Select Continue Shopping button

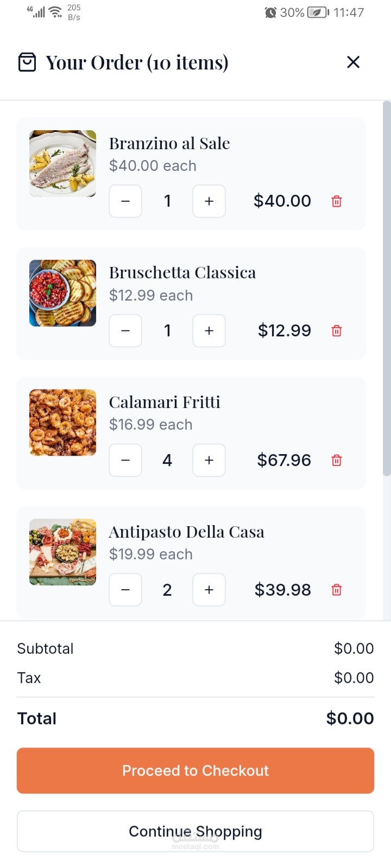coord(195,831)
